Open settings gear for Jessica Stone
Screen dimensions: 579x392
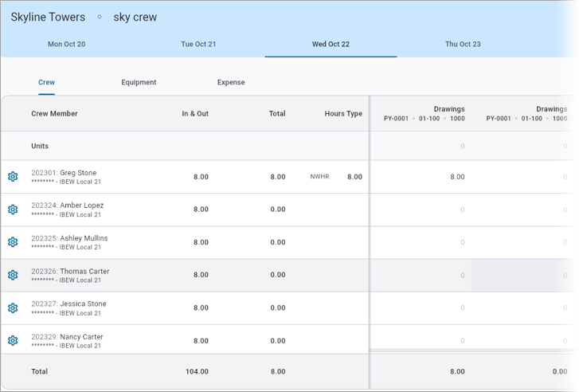tap(13, 308)
